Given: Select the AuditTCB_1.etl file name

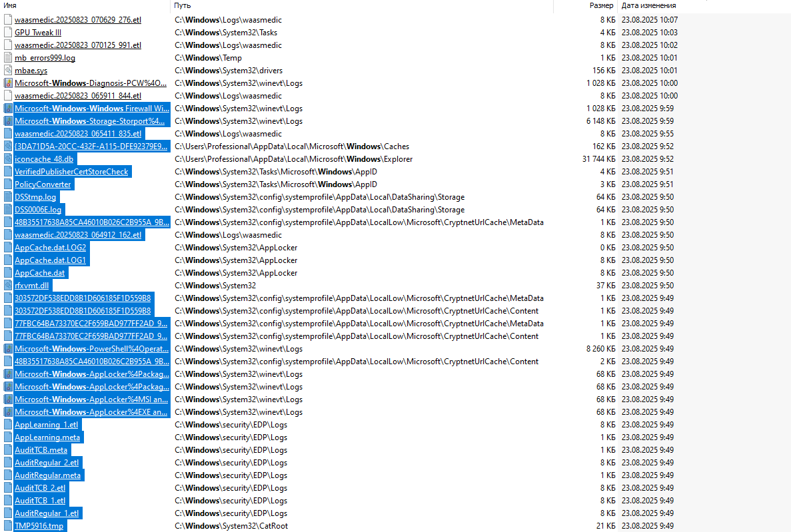Looking at the screenshot, I should [x=40, y=500].
